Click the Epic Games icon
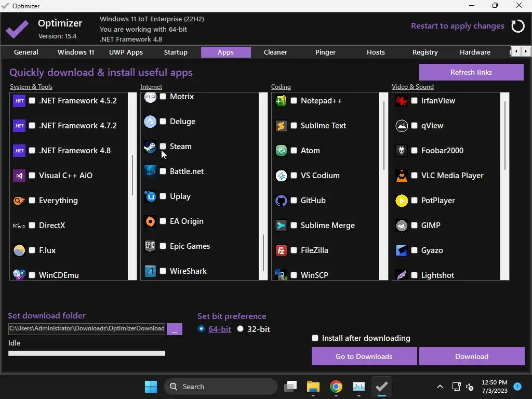 pyautogui.click(x=150, y=246)
